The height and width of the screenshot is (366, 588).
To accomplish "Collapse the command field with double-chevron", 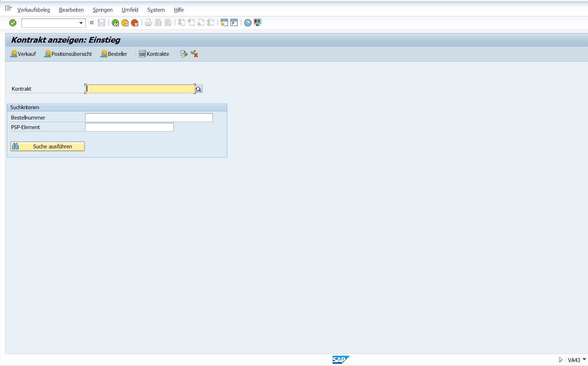I will pos(92,23).
